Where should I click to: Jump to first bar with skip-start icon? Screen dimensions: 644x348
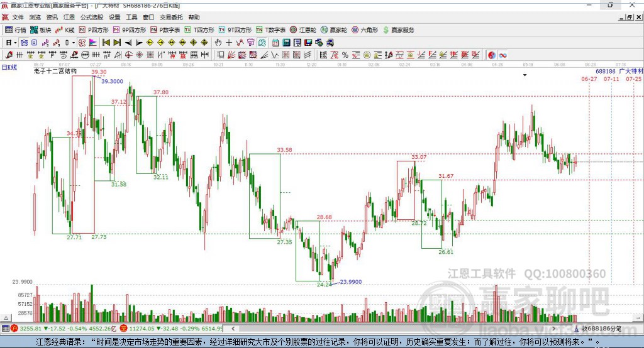coord(106,43)
